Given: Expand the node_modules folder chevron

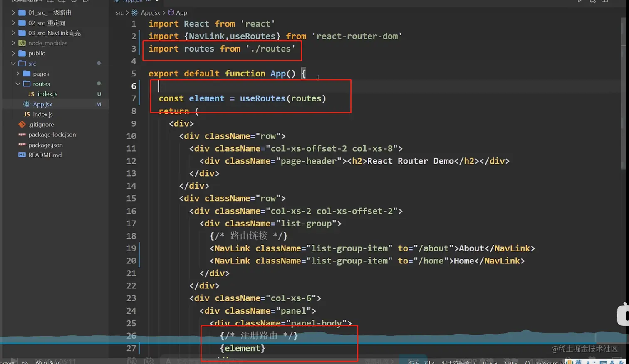Looking at the screenshot, I should coord(13,43).
